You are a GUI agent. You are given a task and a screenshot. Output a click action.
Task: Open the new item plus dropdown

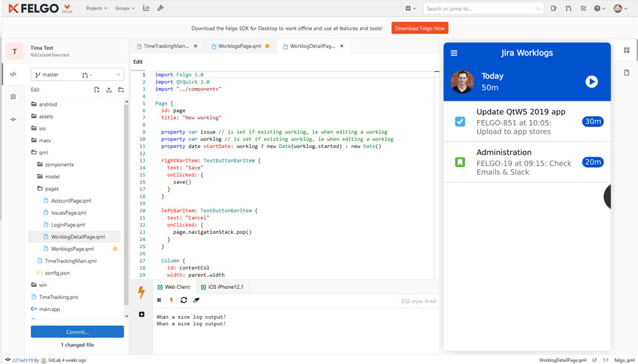click(x=411, y=8)
